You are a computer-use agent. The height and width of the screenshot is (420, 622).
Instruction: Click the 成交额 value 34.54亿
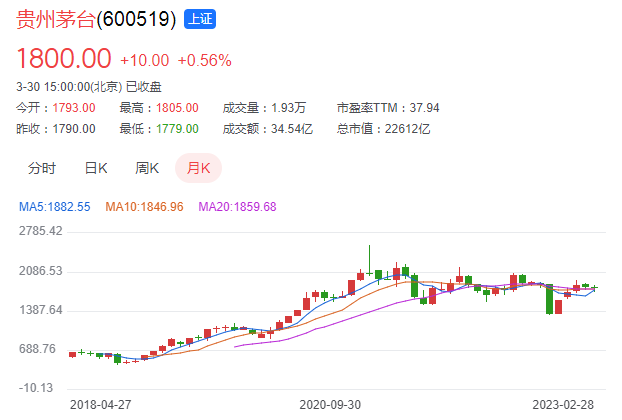click(292, 129)
